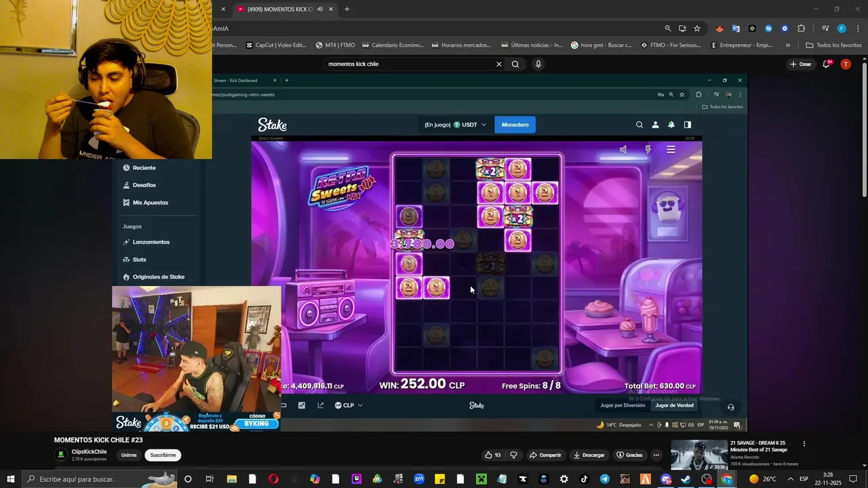Show hidden system tray icons arrow
This screenshot has width=868, height=488.
pyautogui.click(x=790, y=479)
